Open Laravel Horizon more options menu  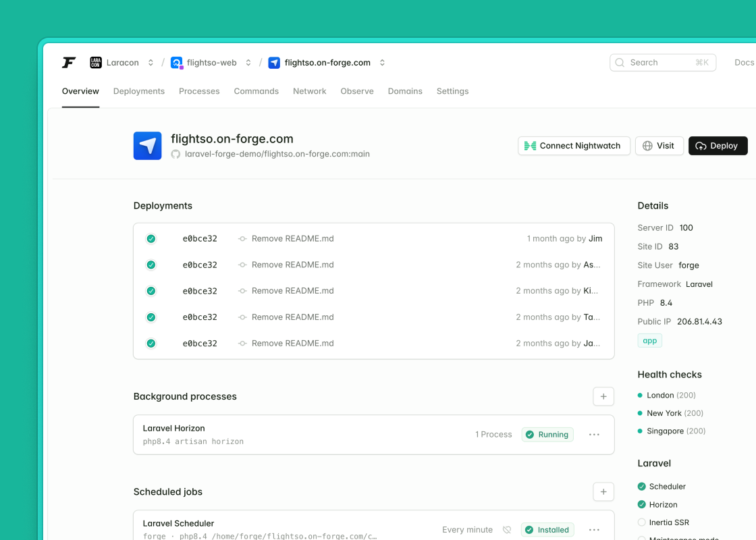click(594, 435)
